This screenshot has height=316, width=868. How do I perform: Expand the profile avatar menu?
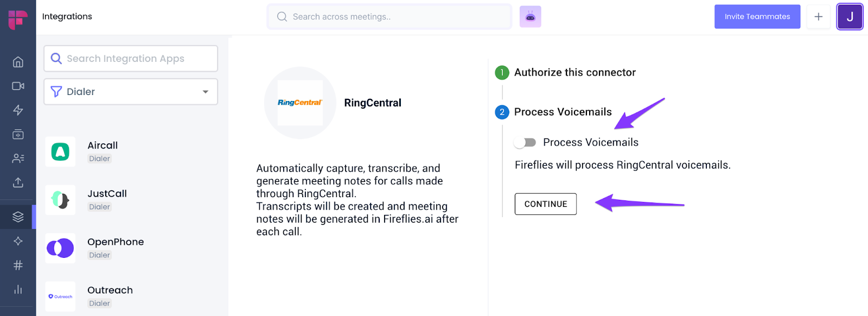coord(850,16)
